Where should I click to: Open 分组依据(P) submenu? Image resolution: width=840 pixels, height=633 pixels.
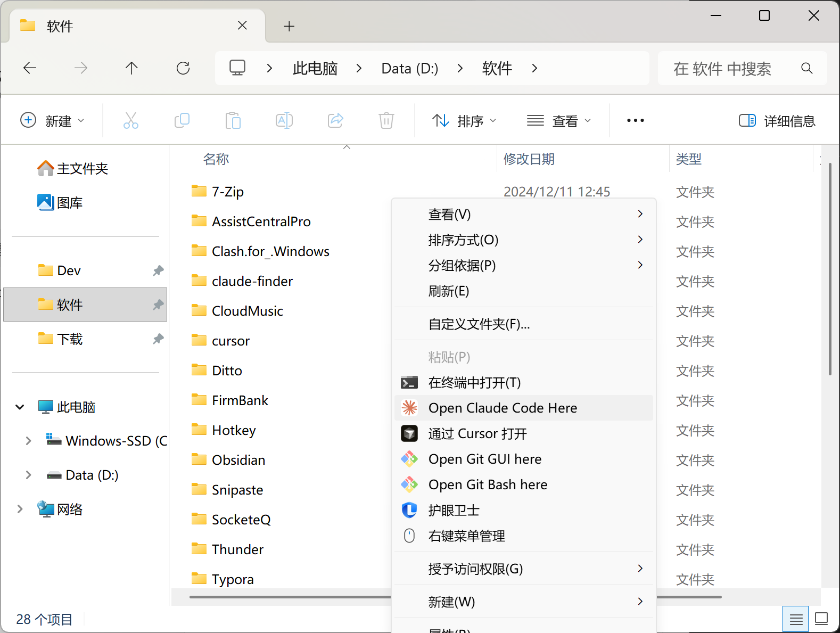point(524,265)
